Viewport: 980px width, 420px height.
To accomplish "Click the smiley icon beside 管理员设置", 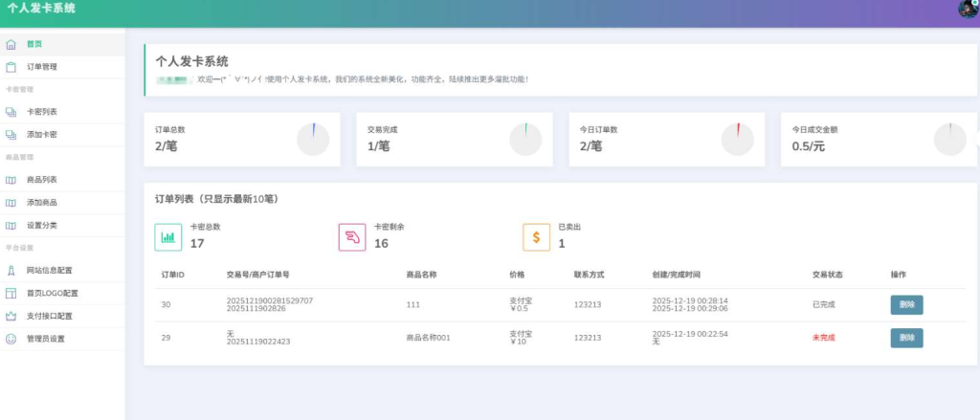I will (x=11, y=339).
